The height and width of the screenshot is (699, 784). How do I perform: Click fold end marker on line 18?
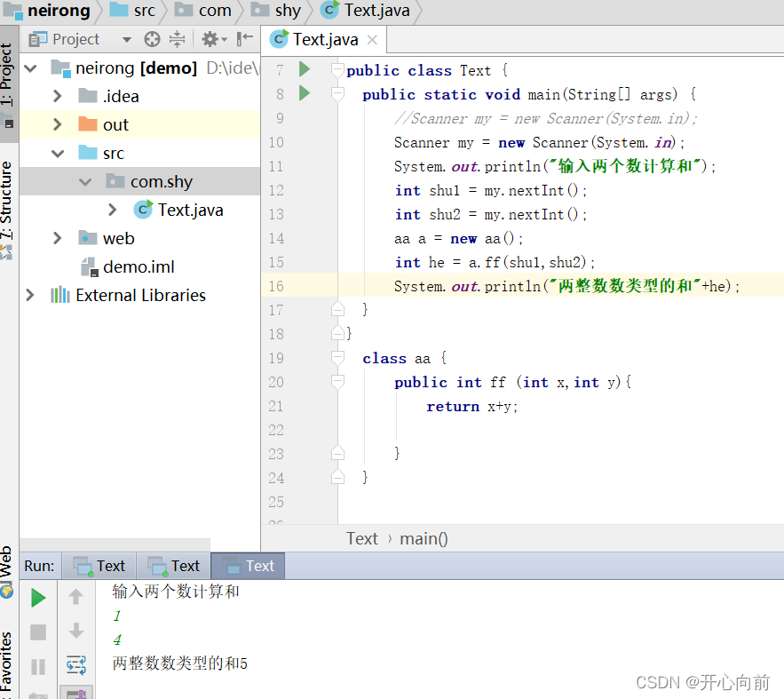tap(338, 333)
